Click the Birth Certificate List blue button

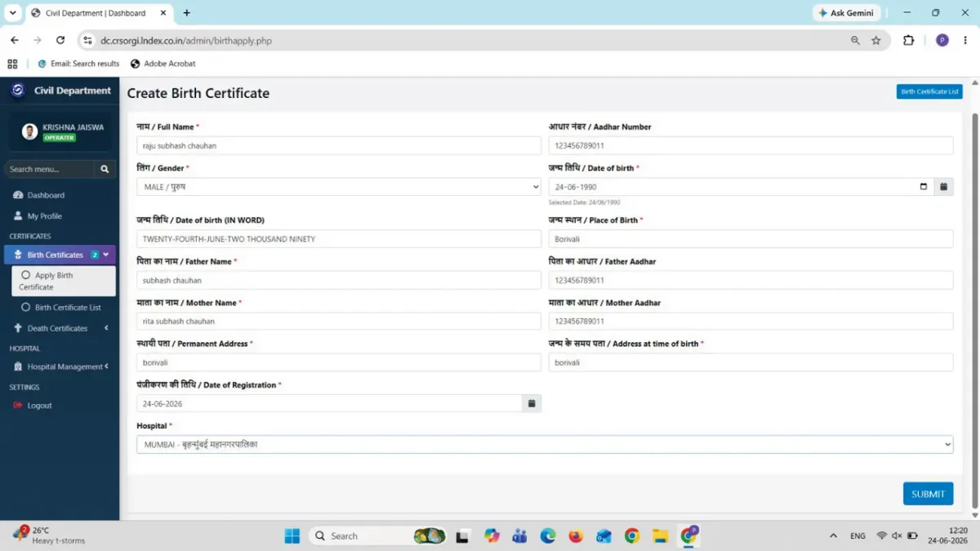point(929,91)
